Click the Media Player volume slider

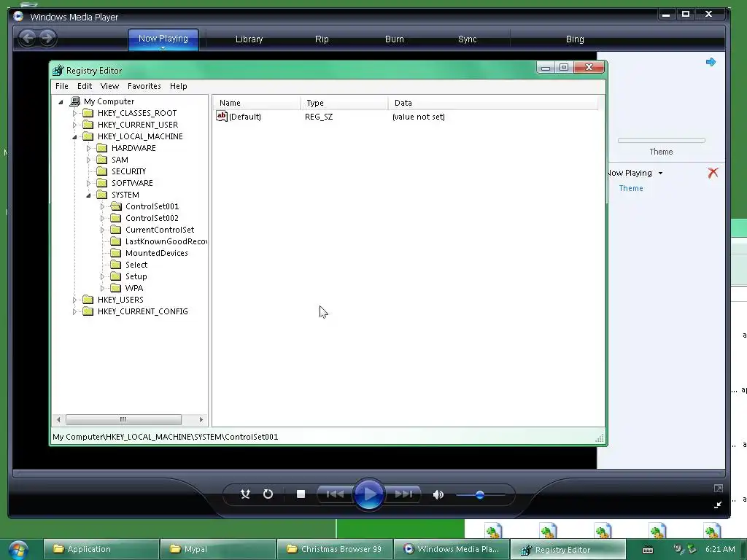(480, 495)
